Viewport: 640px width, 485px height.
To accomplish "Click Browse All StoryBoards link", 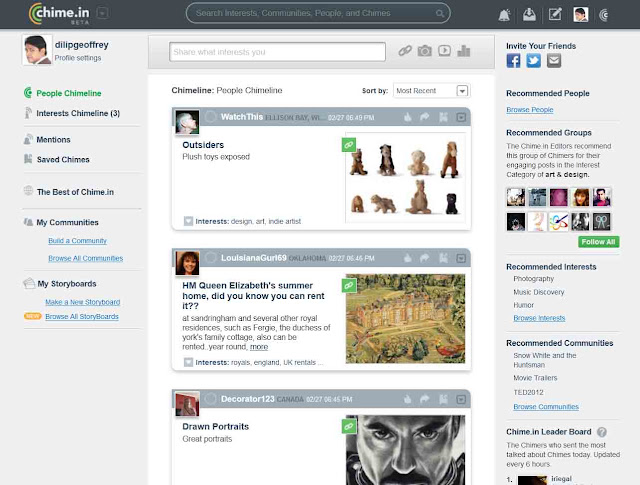I will pyautogui.click(x=82, y=316).
